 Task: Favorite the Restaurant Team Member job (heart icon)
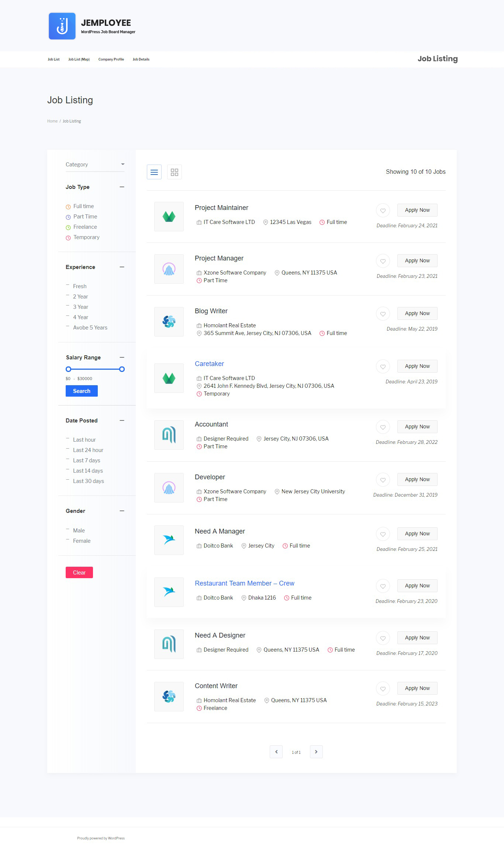point(383,586)
